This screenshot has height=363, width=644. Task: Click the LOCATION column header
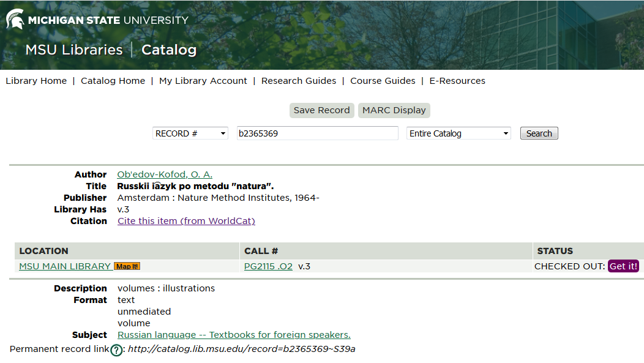pos(44,251)
